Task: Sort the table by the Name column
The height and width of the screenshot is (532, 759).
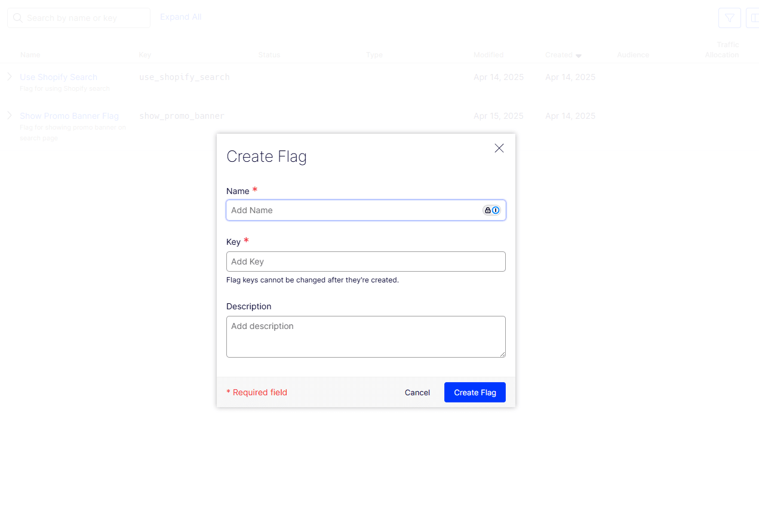Action: click(x=30, y=55)
